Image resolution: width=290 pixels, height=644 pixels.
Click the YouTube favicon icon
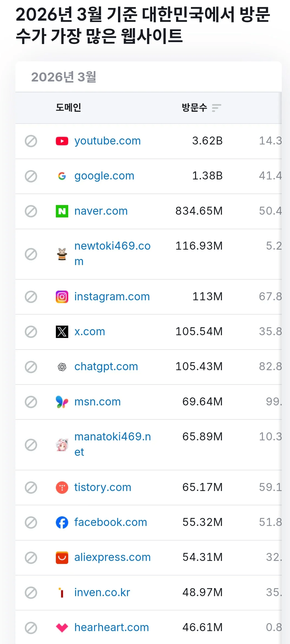[x=62, y=141]
